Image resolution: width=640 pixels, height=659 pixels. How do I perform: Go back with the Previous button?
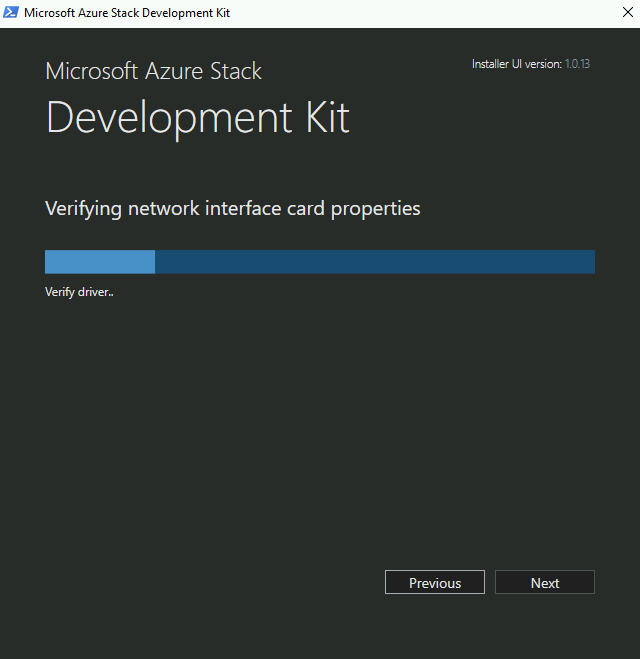pos(435,582)
